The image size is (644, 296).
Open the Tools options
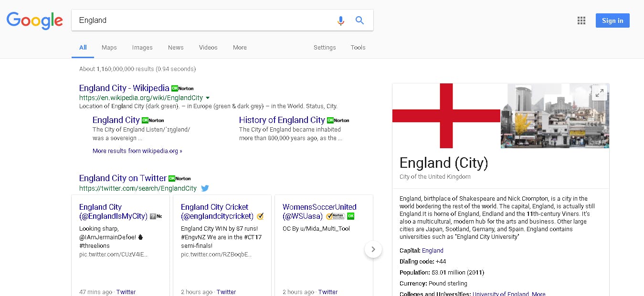pos(358,47)
